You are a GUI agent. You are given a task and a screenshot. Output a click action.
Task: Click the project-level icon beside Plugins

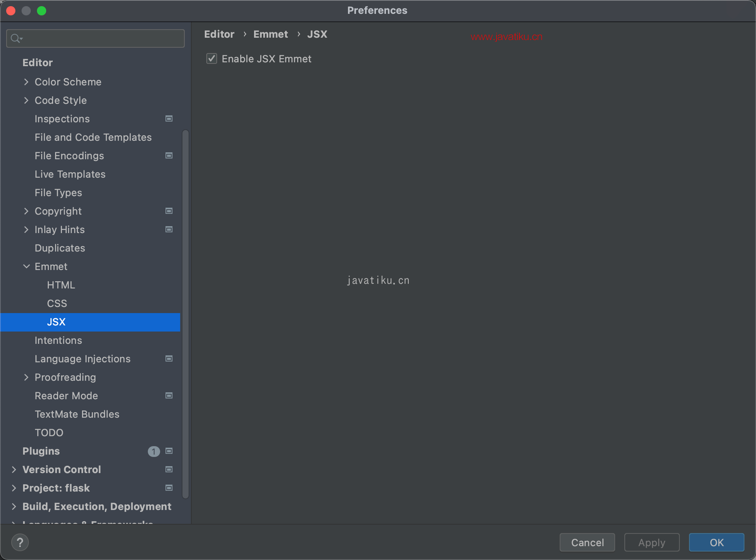[169, 451]
